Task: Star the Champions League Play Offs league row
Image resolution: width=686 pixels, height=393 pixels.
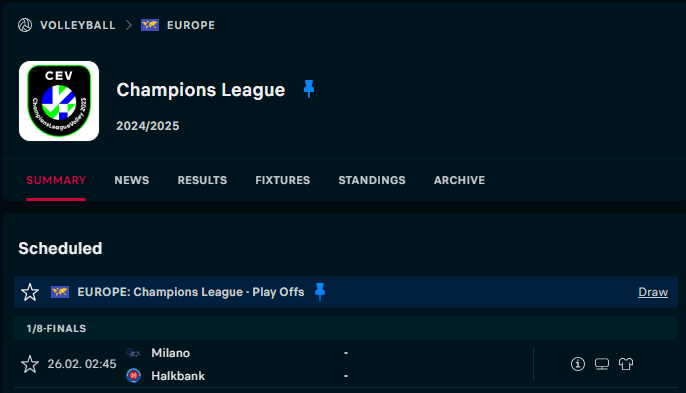Action: click(30, 292)
